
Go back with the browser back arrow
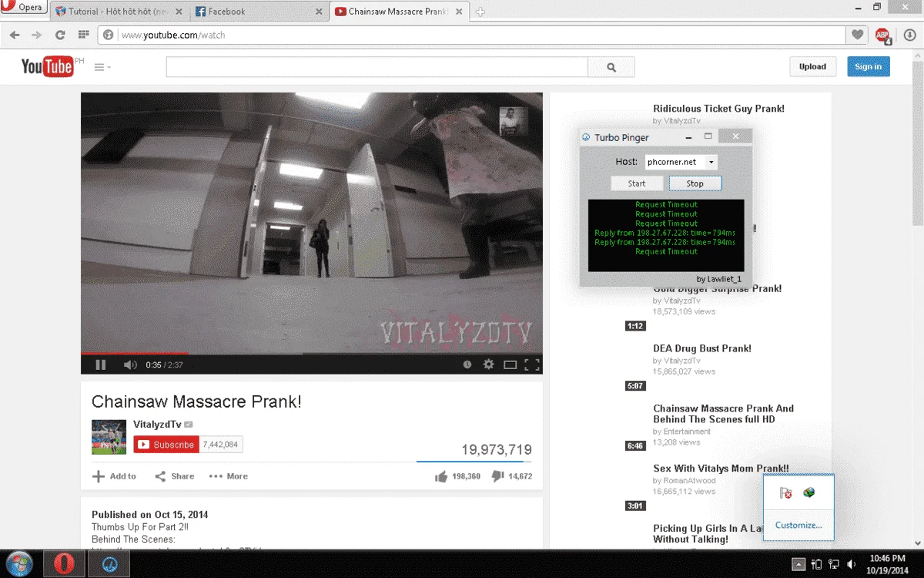tap(15, 35)
